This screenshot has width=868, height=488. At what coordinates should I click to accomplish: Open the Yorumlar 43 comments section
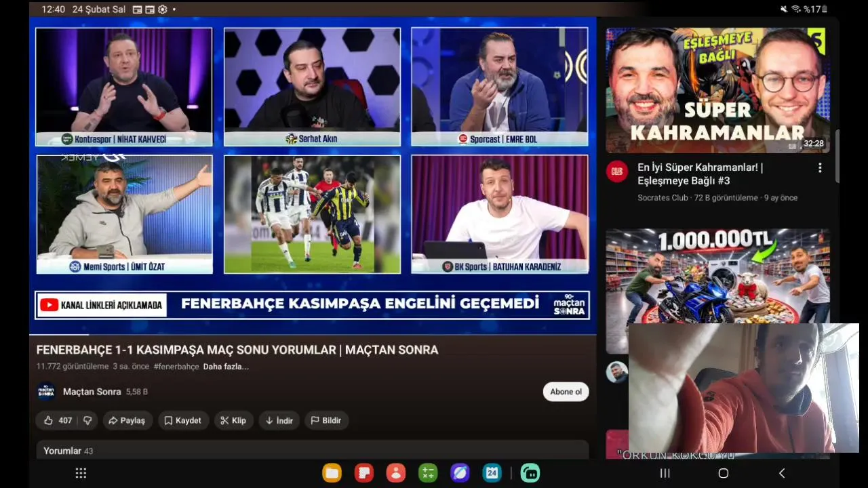click(x=313, y=450)
